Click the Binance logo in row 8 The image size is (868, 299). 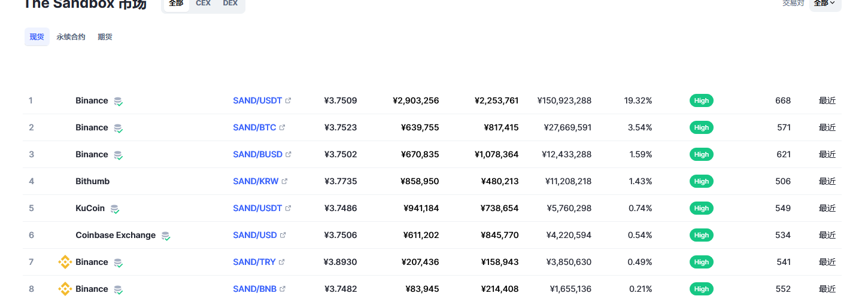65,289
